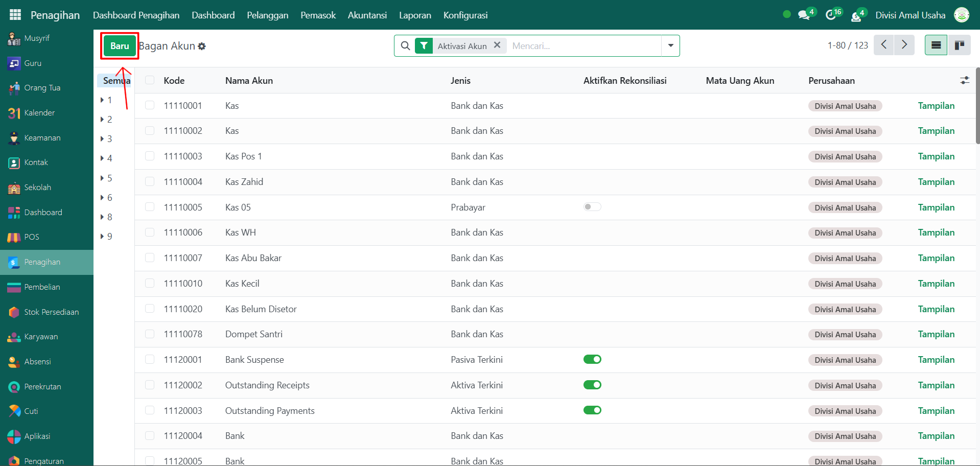
Task: Disable reconciliation for Bank Suspense
Action: 592,360
